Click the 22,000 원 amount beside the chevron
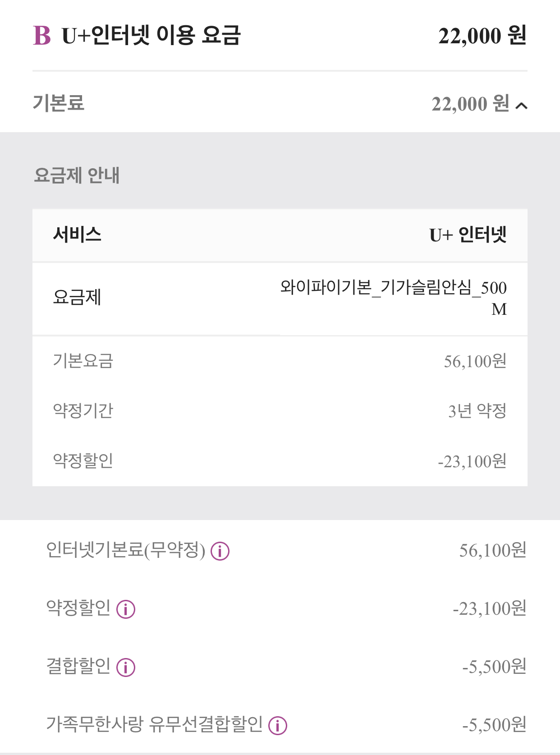The height and width of the screenshot is (755, 560). pyautogui.click(x=470, y=104)
